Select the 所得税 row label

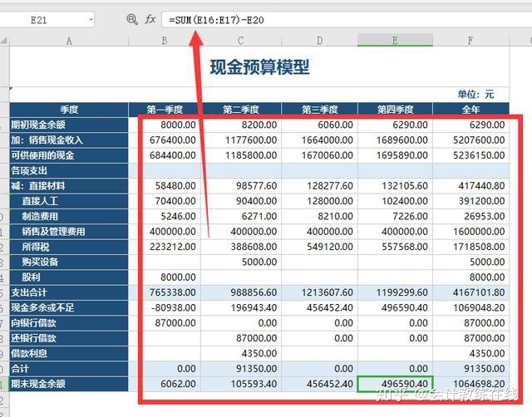pyautogui.click(x=69, y=247)
